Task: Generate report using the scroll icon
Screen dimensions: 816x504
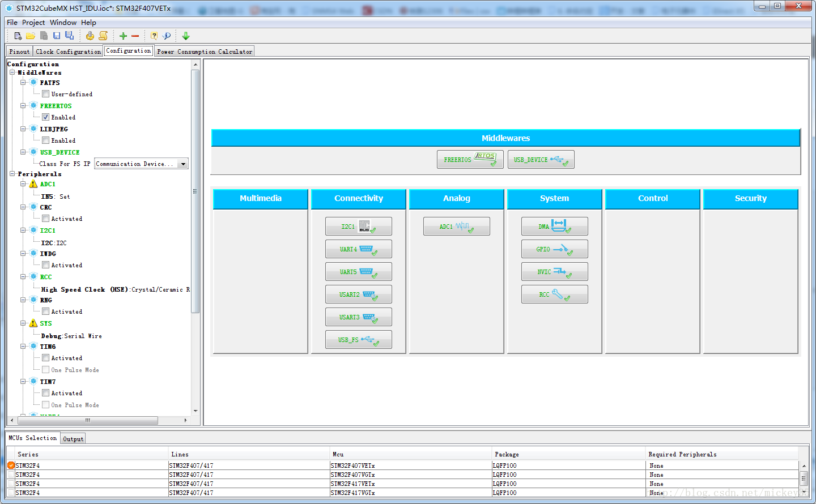Action: 103,36
